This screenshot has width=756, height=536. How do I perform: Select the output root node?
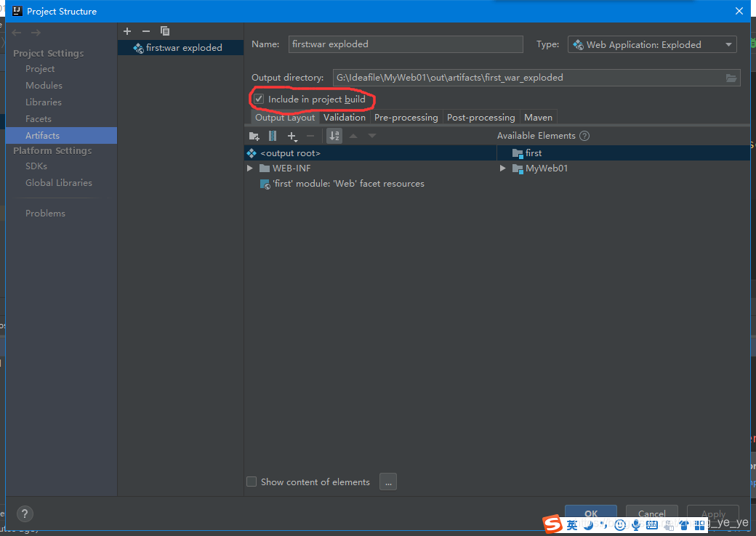click(370, 153)
